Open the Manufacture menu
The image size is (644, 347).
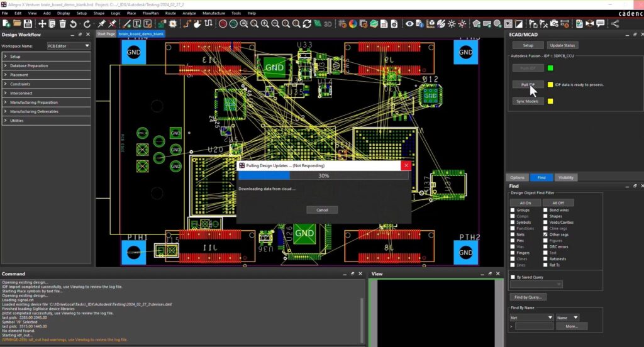tap(214, 13)
